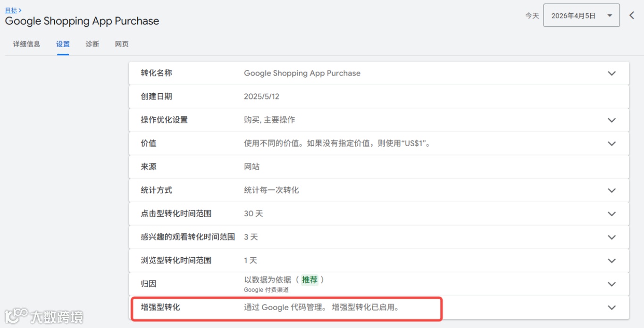The width and height of the screenshot is (644, 328).
Task: Click the 点击型转化时间范围 label
Action: click(x=176, y=213)
